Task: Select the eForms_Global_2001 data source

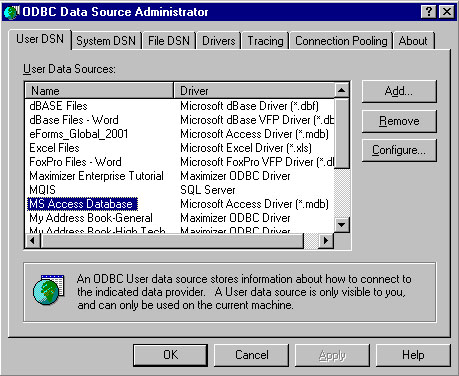Action: [x=79, y=134]
